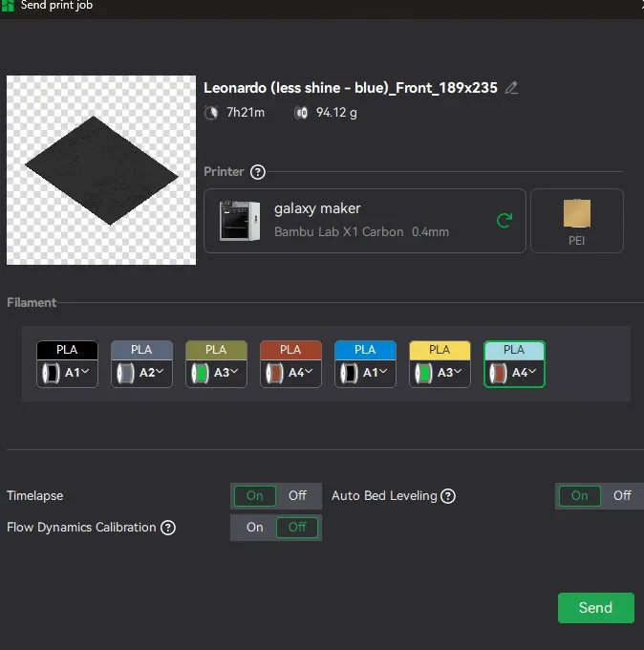
Task: Click the brown spool icon under red PLA
Action: pyautogui.click(x=275, y=373)
